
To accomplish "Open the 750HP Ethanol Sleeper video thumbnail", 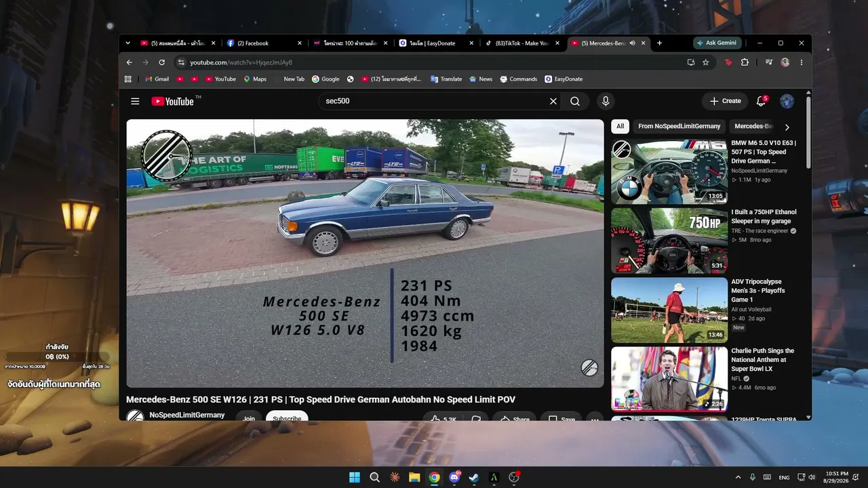I will [669, 241].
